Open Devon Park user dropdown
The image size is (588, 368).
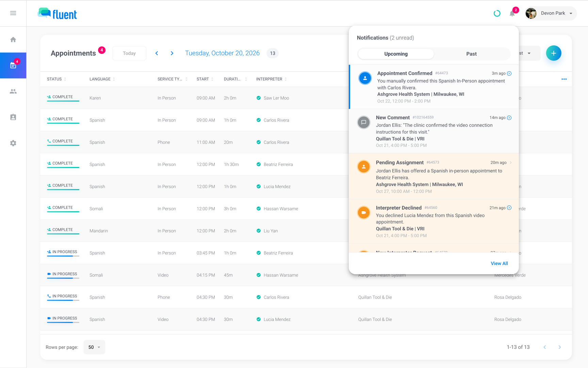(x=551, y=13)
